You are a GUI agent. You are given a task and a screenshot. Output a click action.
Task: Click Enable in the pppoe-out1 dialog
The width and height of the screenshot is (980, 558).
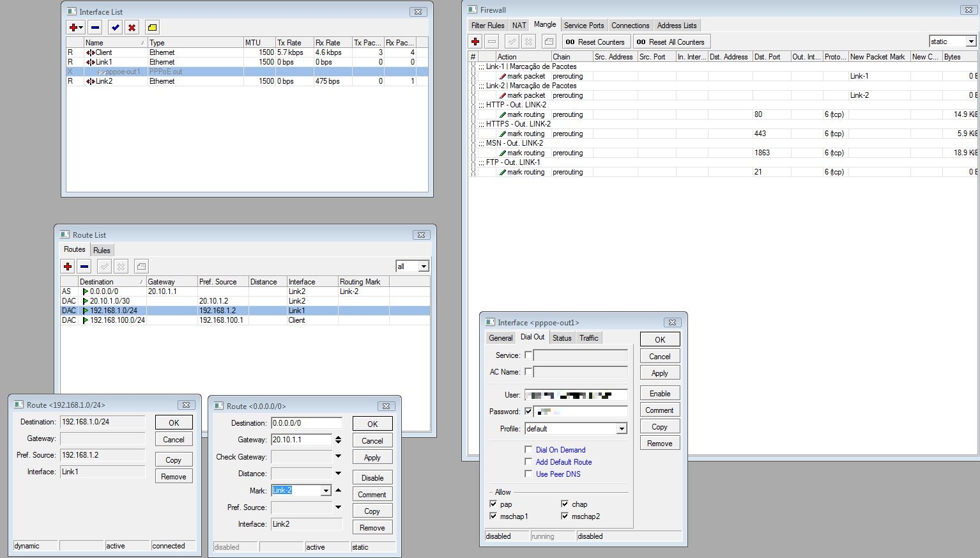660,394
